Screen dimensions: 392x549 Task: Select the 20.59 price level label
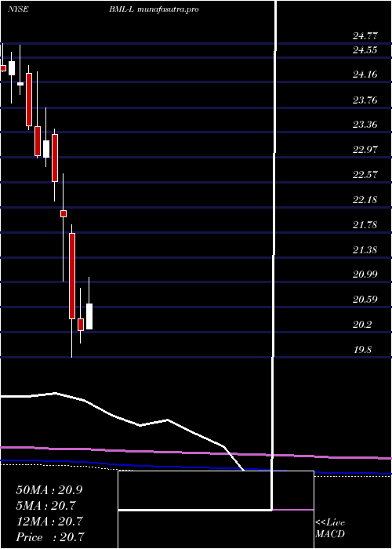(x=365, y=300)
